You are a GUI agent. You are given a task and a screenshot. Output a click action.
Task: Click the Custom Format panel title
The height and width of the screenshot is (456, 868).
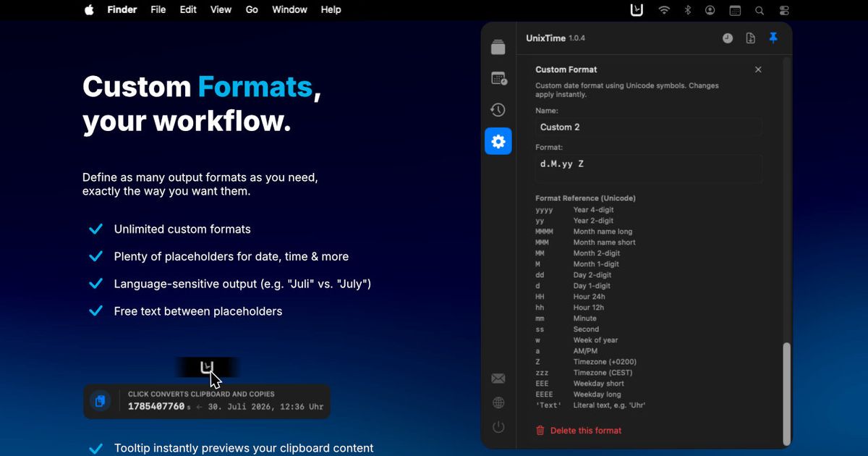pos(566,69)
